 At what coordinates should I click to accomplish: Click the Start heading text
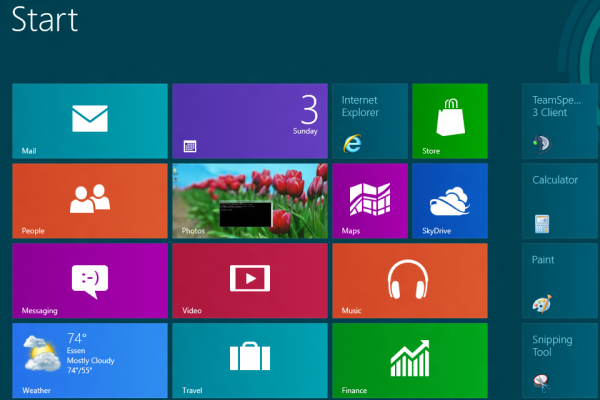[45, 21]
